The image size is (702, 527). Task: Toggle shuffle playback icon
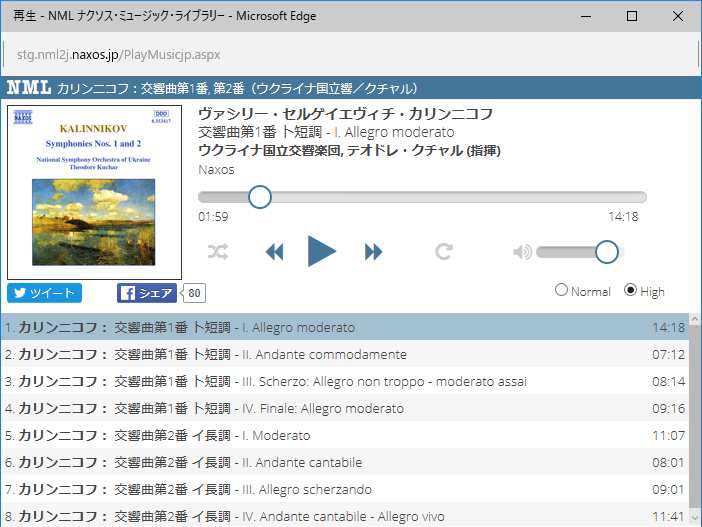click(218, 252)
